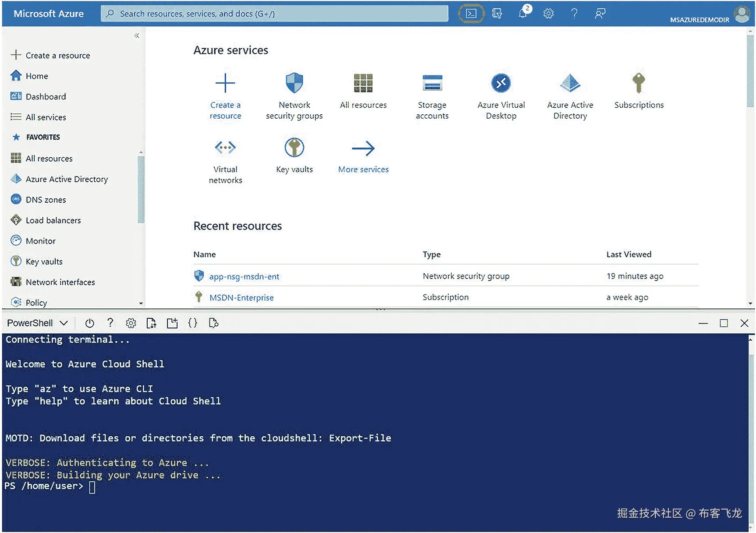
Task: Open DNS zones in the sidebar
Action: tap(38, 199)
